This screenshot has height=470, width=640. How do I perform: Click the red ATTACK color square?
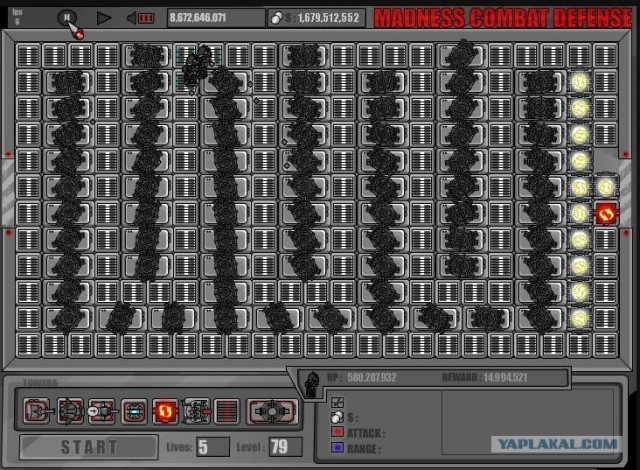pyautogui.click(x=338, y=432)
